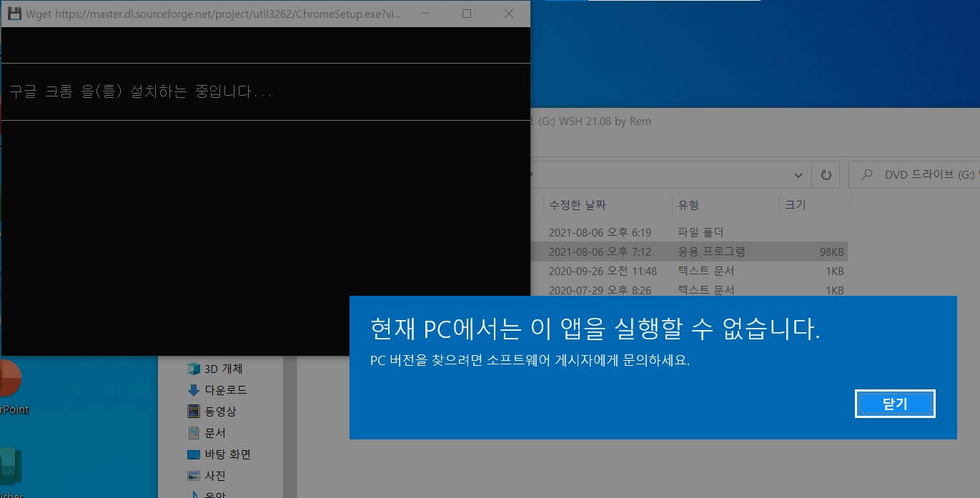Sort files by the 크기 column header
The width and height of the screenshot is (980, 498).
tap(795, 205)
